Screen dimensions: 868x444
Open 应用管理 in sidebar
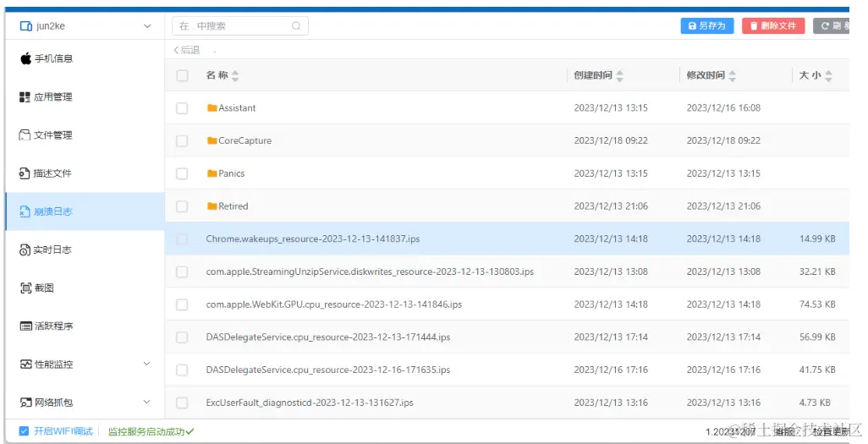click(85, 97)
